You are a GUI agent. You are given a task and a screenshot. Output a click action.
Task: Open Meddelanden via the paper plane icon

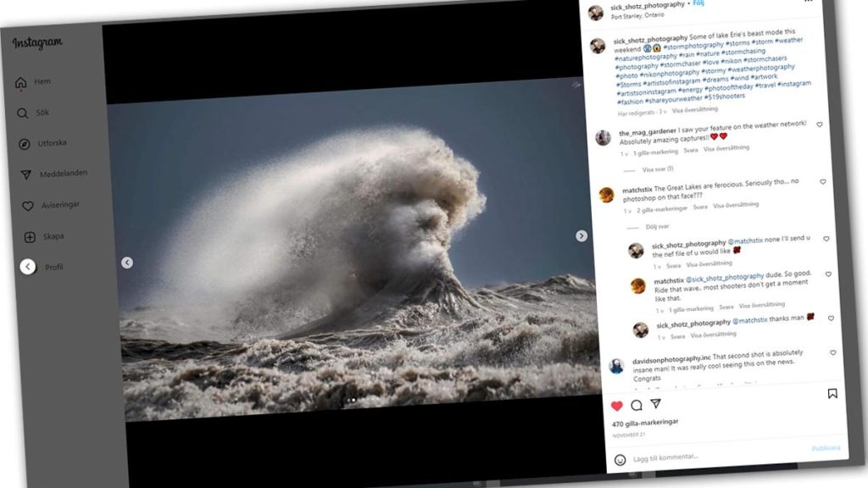25,172
